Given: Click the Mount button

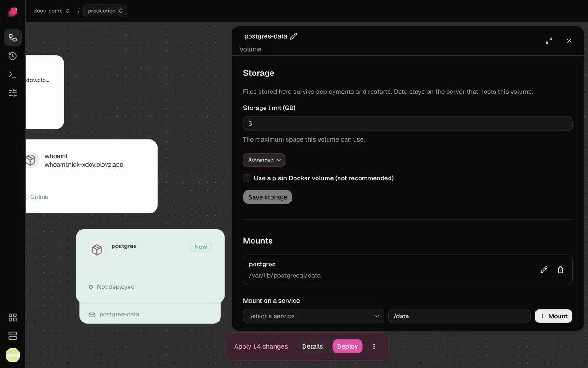Looking at the screenshot, I should [554, 316].
